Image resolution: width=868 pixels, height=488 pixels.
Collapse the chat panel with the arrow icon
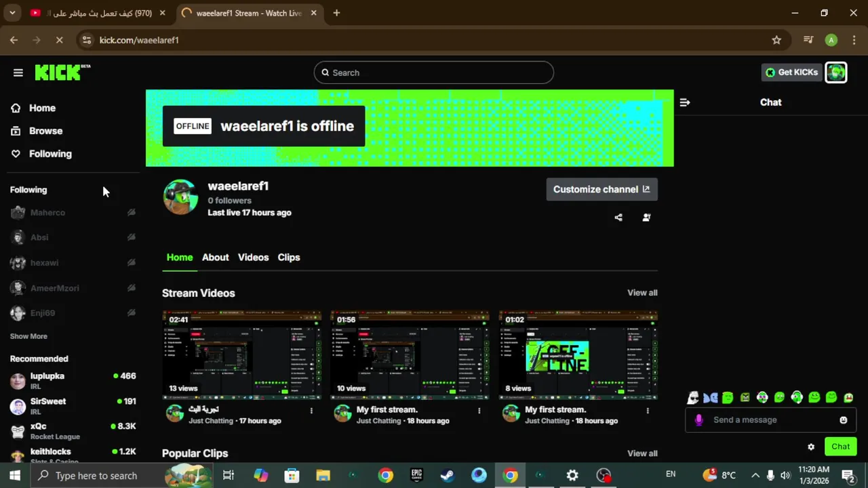(x=685, y=102)
